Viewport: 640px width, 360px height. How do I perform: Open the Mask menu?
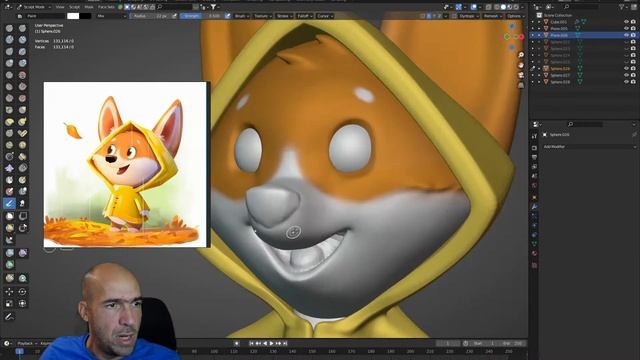pos(89,7)
